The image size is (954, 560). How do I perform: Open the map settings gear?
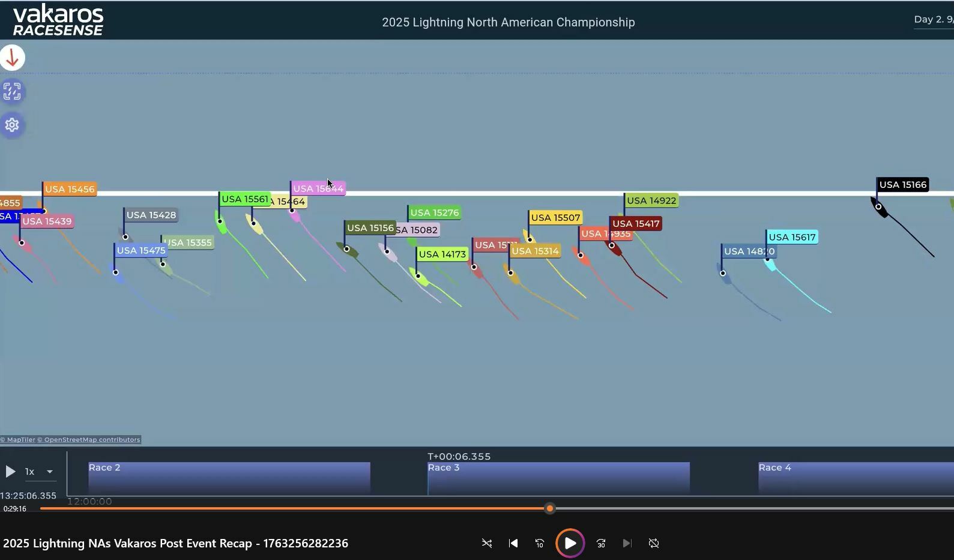click(x=12, y=125)
